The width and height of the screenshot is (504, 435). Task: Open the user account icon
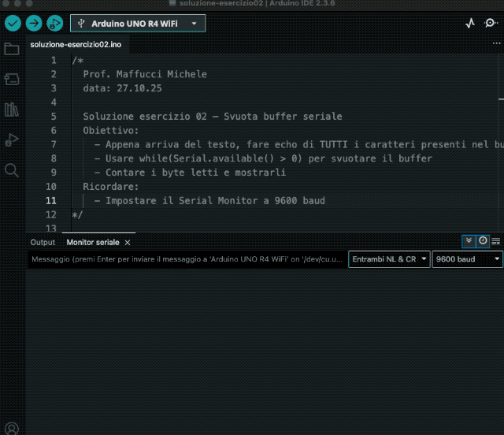(11, 429)
